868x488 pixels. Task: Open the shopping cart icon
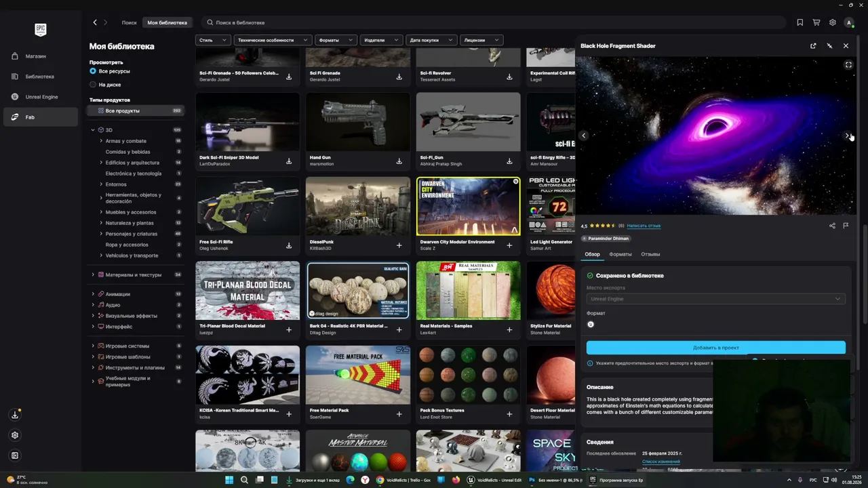click(816, 22)
